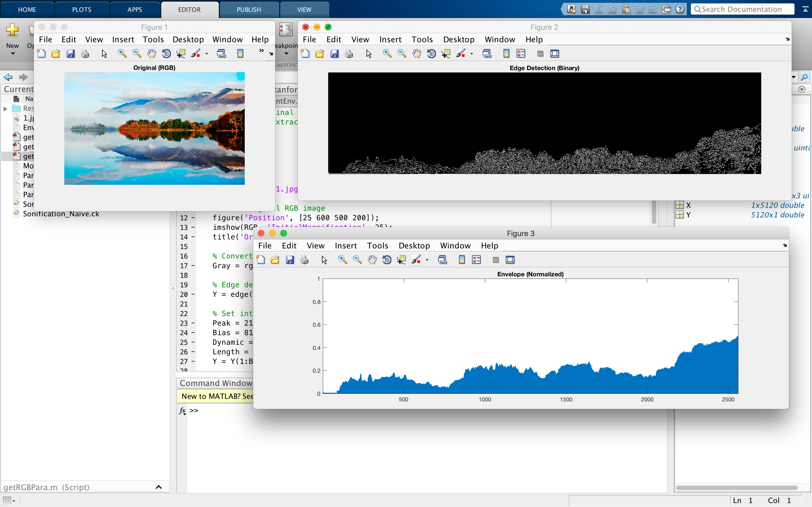Click Zoom In icon in Figure 2 toolbar
The height and width of the screenshot is (507, 812).
pyautogui.click(x=387, y=54)
